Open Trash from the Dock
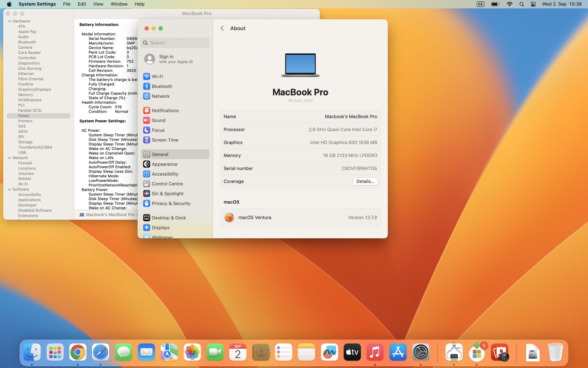The width and height of the screenshot is (588, 368). coord(555,352)
